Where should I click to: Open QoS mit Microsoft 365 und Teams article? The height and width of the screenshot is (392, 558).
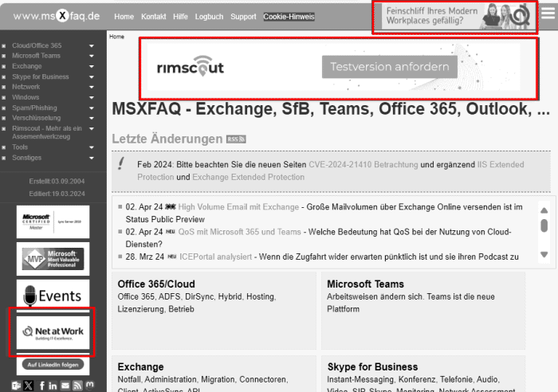239,232
